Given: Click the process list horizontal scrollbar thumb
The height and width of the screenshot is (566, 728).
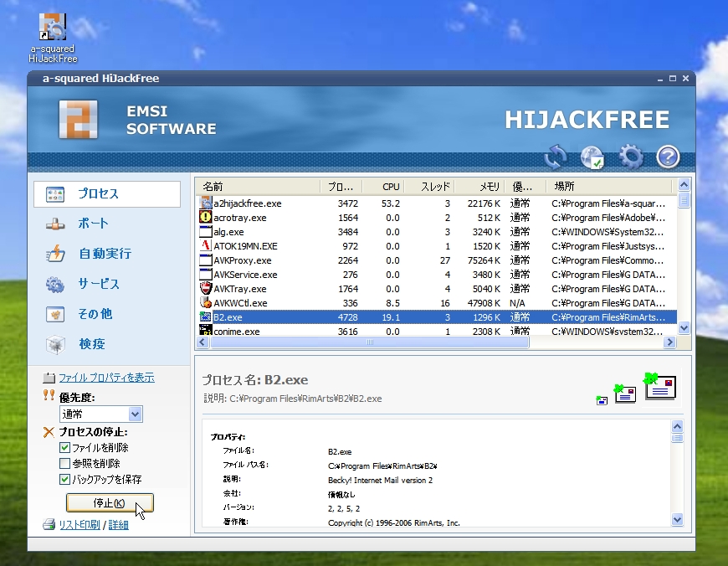Looking at the screenshot, I should coord(370,342).
